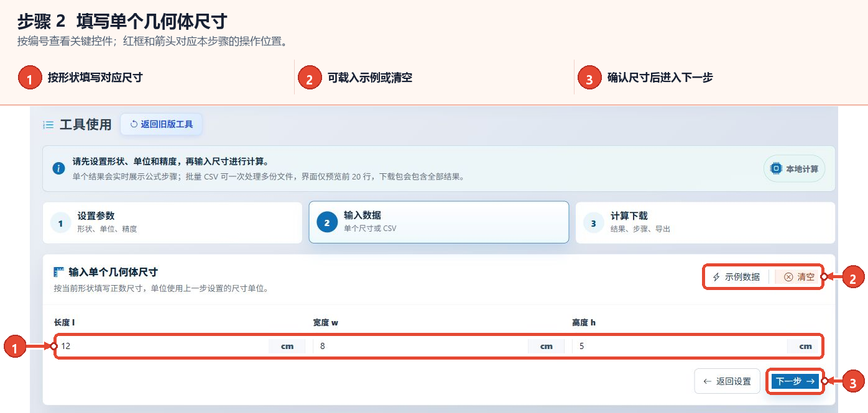Click the left arrow icon in 返回设置
Viewport: 868px width, 413px height.
click(x=707, y=381)
